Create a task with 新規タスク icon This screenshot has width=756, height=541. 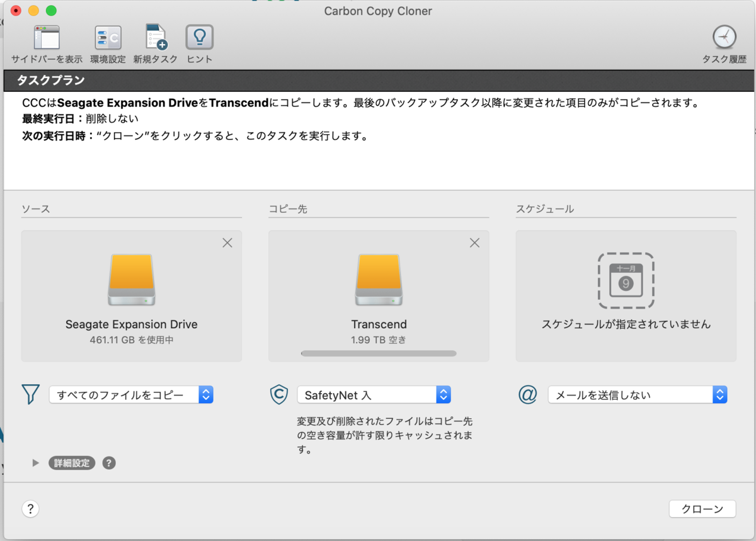coord(156,38)
